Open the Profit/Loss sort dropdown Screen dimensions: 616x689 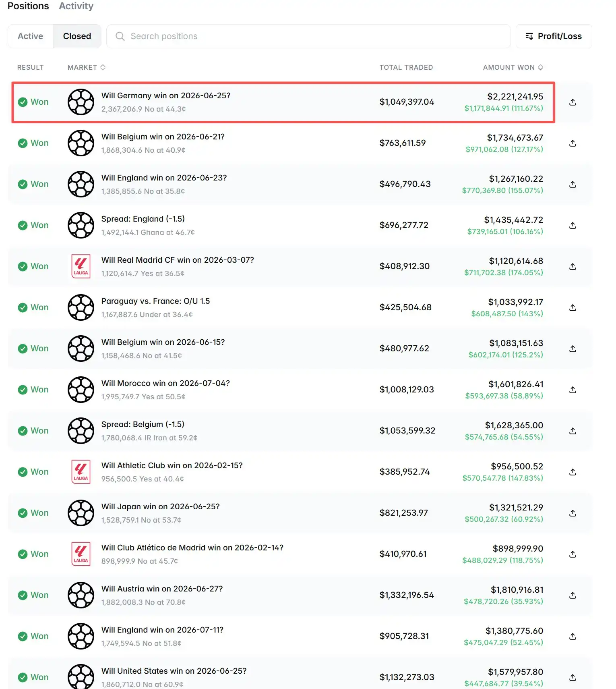point(554,36)
